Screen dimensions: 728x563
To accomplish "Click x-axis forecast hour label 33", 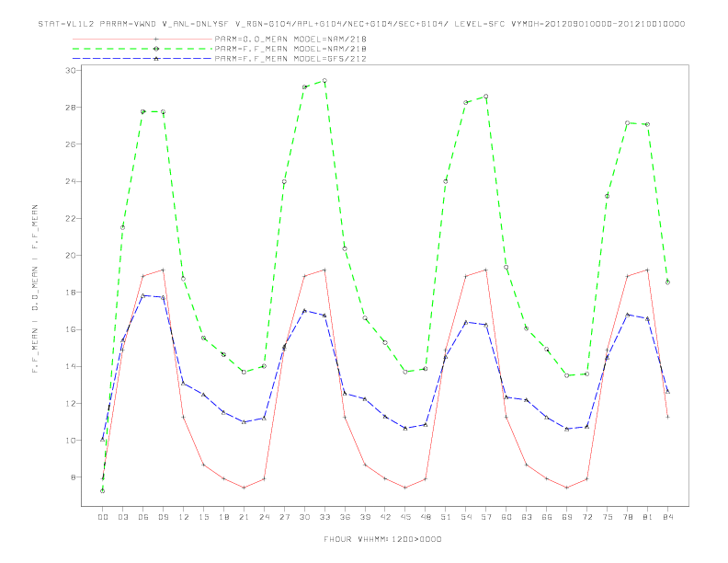I will (x=324, y=517).
